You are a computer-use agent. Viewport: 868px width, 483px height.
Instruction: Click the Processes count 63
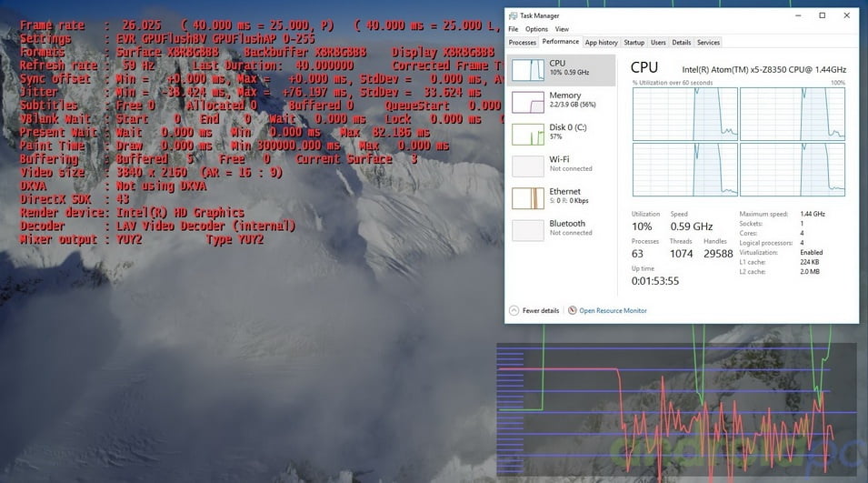(637, 254)
